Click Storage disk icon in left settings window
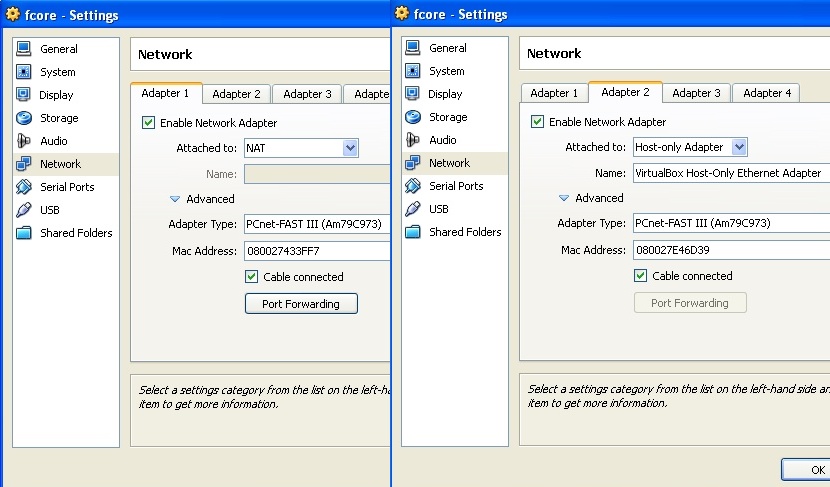Viewport: 830px width, 487px height. coord(24,118)
